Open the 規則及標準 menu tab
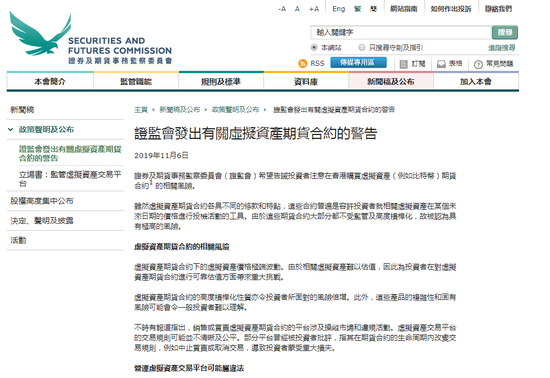This screenshot has width=550, height=378. click(221, 81)
